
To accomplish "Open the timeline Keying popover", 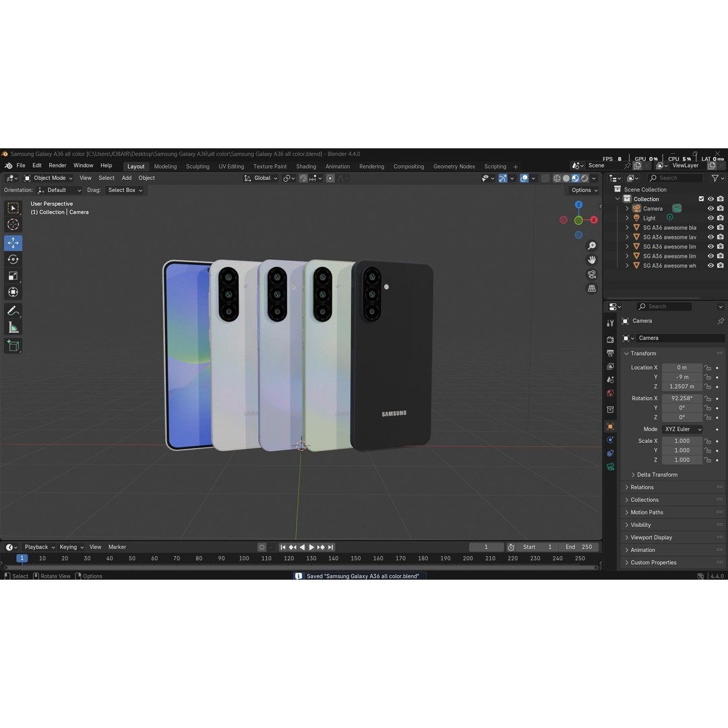I will click(x=71, y=547).
